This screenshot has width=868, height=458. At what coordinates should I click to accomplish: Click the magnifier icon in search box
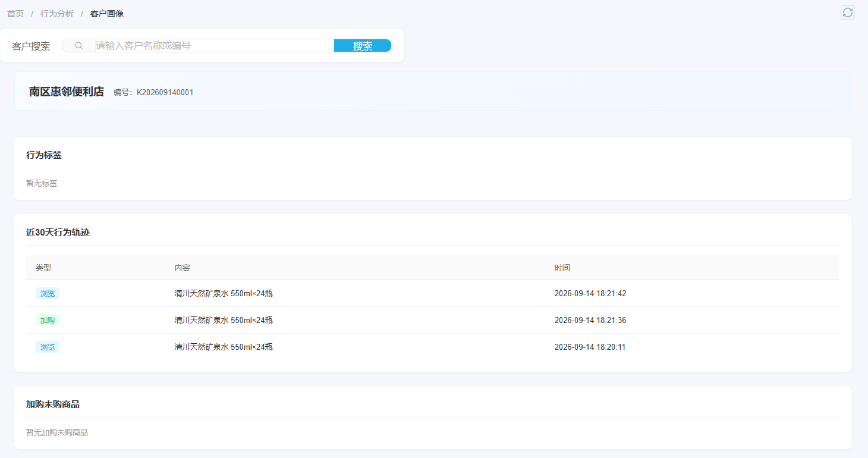coord(78,46)
